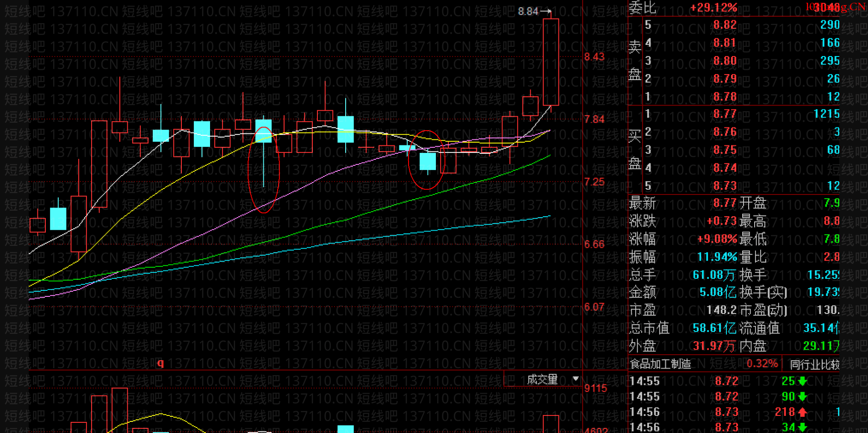Select the buy-4 price 8.74

pos(725,168)
